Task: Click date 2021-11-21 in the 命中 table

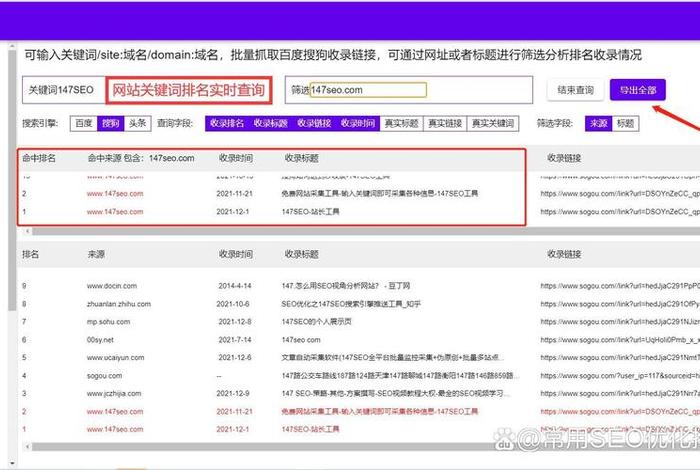Action: point(234,194)
